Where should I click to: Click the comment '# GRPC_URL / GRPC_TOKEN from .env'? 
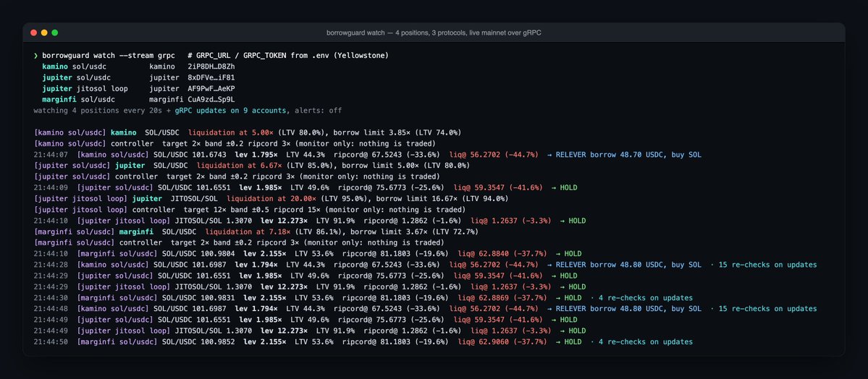[259, 55]
